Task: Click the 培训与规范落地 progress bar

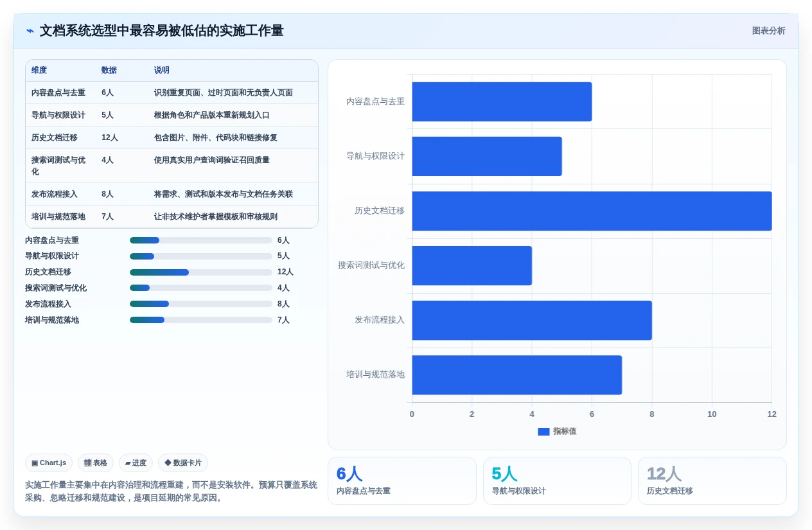Action: (x=201, y=320)
